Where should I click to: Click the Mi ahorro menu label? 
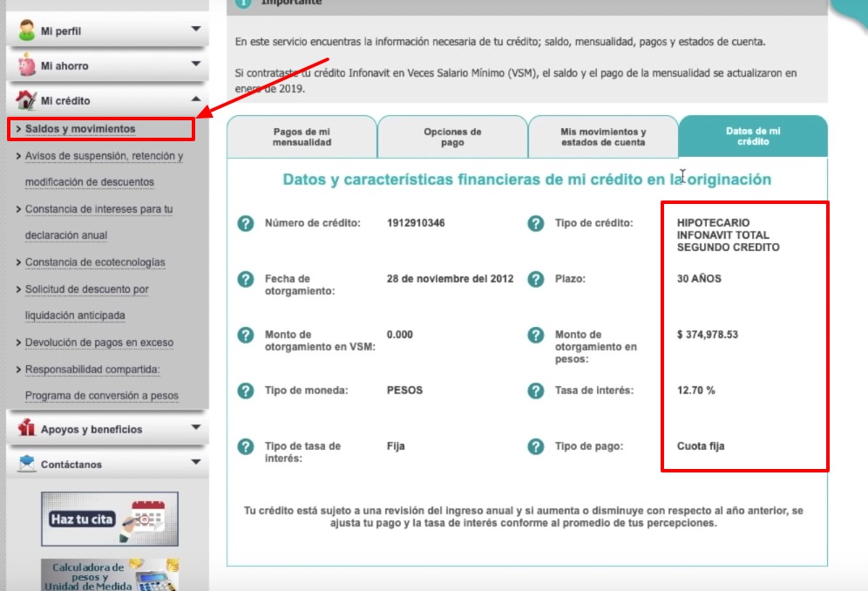pos(64,66)
